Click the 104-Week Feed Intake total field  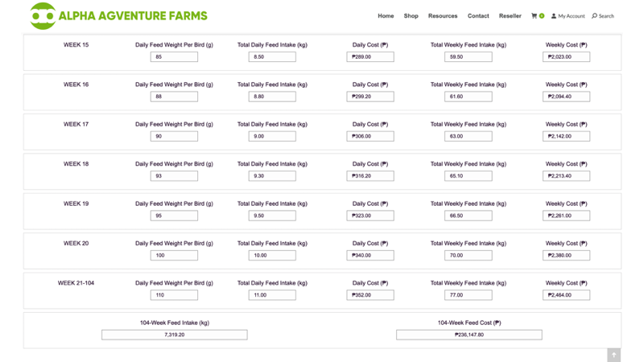[175, 335]
